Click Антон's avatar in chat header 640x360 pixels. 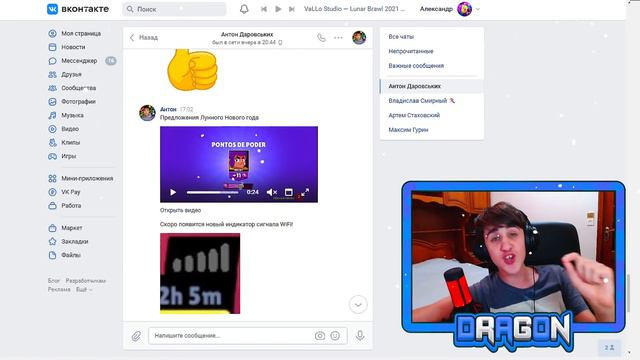[359, 38]
